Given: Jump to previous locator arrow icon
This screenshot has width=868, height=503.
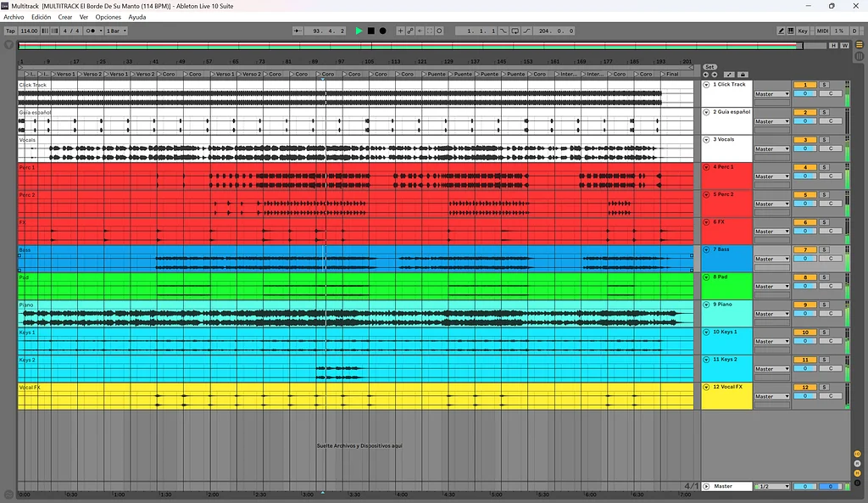Looking at the screenshot, I should pyautogui.click(x=706, y=75).
